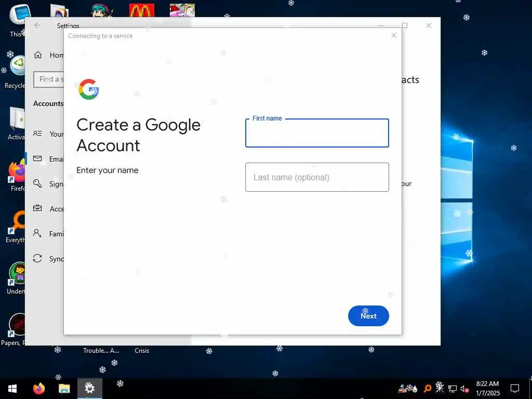Image resolution: width=532 pixels, height=399 pixels.
Task: Select the Firefox desktop shortcut
Action: pos(17,176)
